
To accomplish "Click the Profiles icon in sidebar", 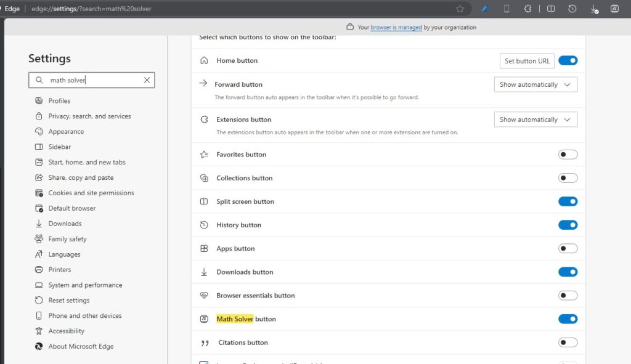I will tap(39, 100).
